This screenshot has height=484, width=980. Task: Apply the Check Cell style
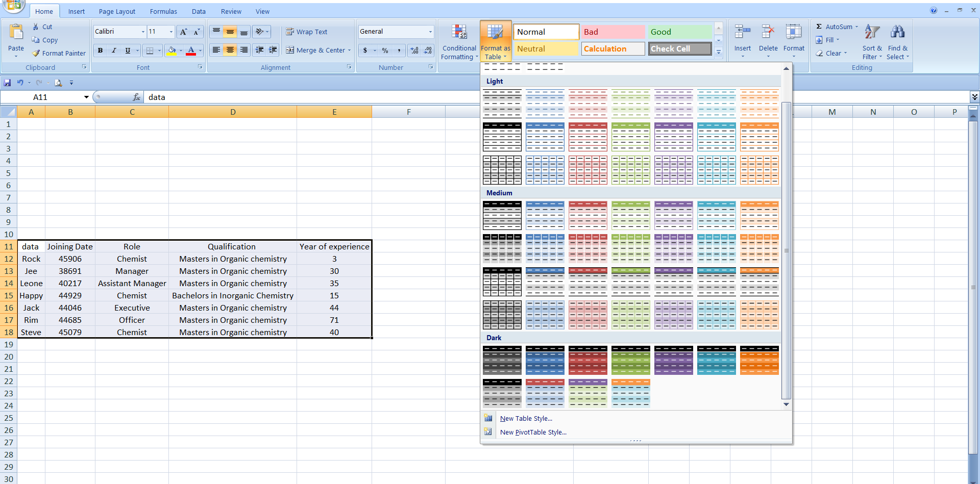680,49
